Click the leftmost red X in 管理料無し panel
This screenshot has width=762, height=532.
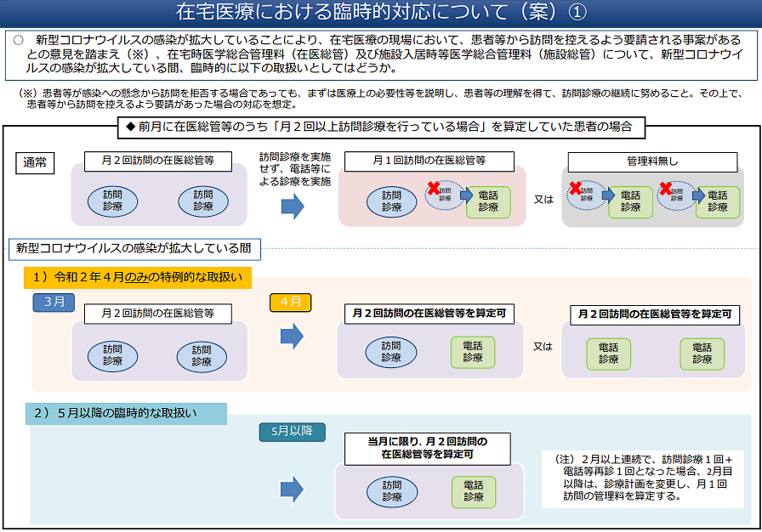pyautogui.click(x=575, y=188)
